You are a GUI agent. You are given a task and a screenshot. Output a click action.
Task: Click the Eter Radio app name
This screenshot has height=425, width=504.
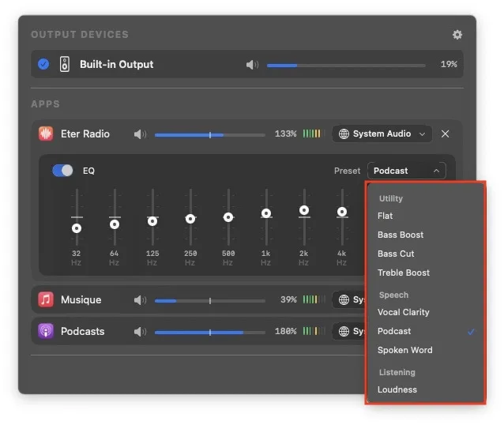(85, 134)
